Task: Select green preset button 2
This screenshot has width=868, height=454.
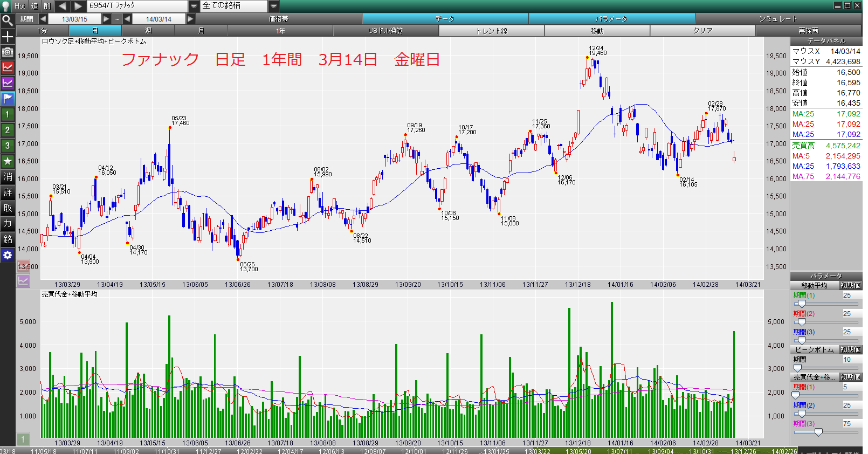Action: (8, 130)
